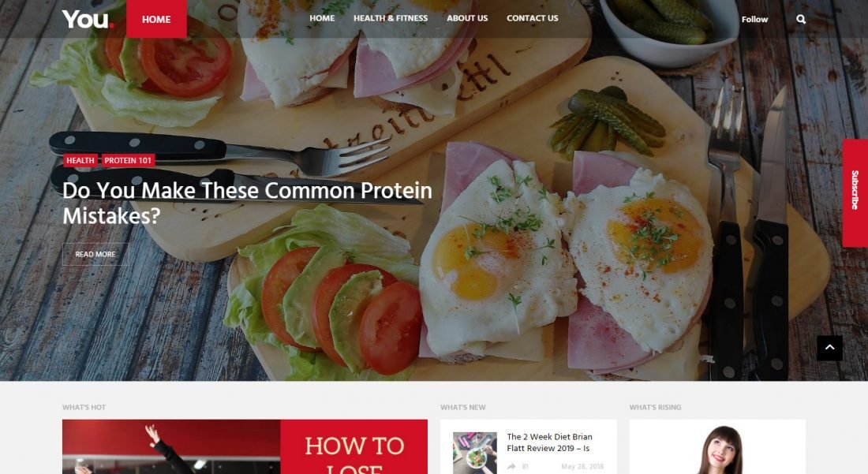Click the READ MORE button
The width and height of the screenshot is (868, 474).
tap(95, 254)
